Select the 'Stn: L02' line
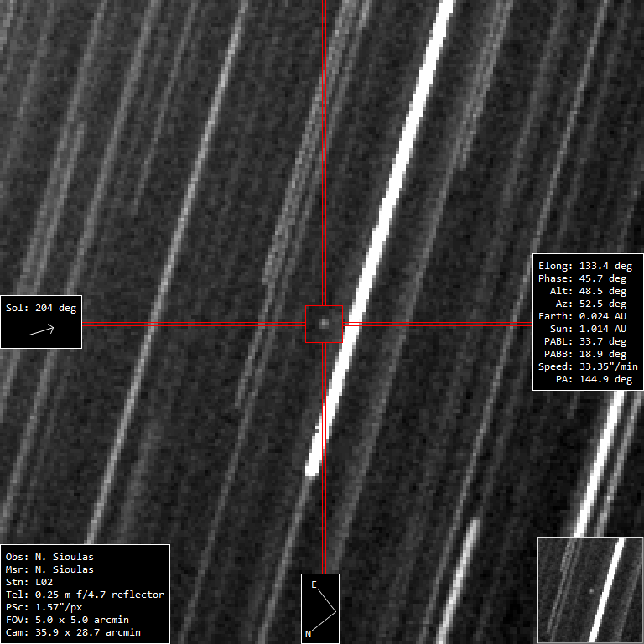644x644 pixels. click(x=29, y=582)
